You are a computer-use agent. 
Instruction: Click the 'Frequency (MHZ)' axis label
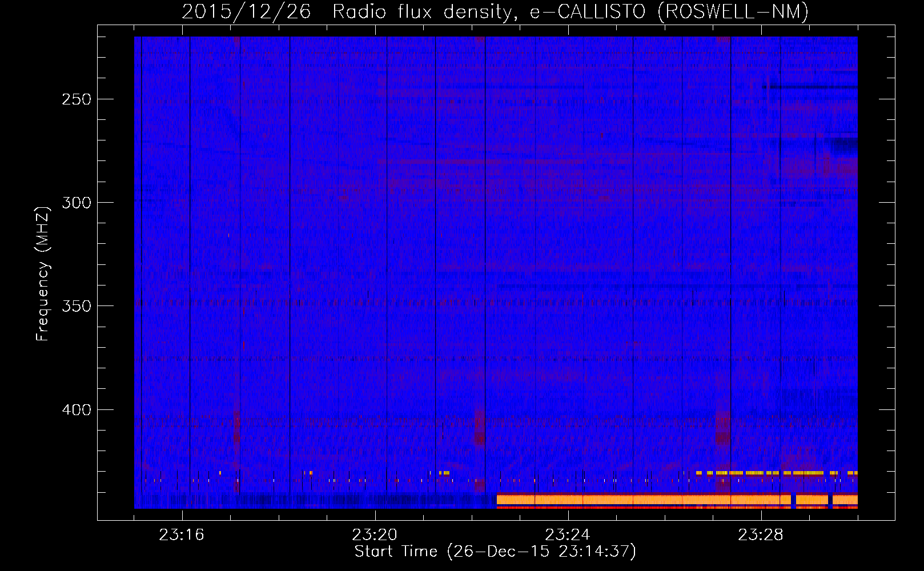tap(43, 274)
